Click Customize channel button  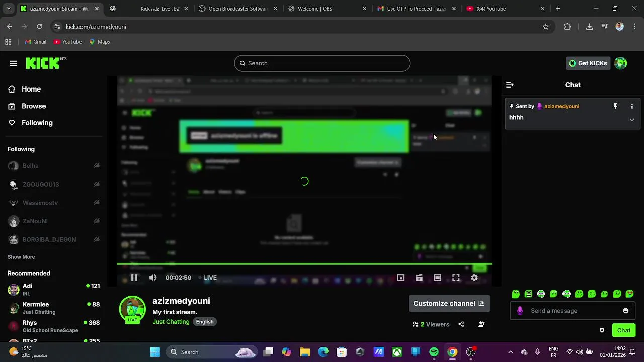pyautogui.click(x=448, y=303)
